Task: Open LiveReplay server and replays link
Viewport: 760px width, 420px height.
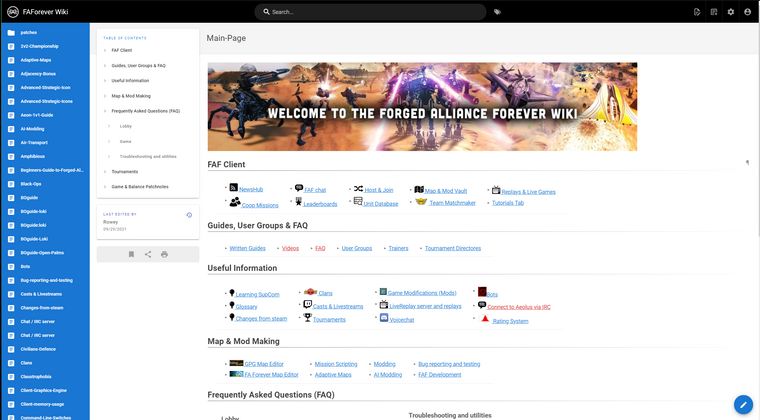Action: pos(425,306)
